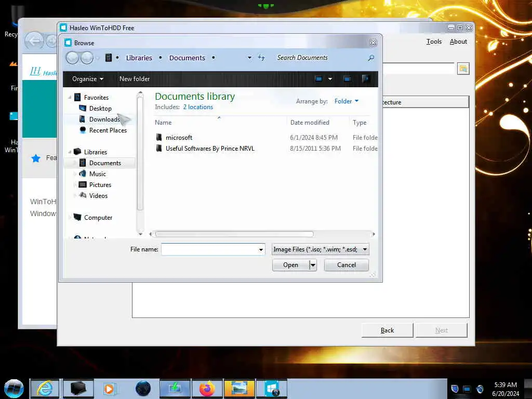
Task: Click the Windows Start orb
Action: click(14, 389)
